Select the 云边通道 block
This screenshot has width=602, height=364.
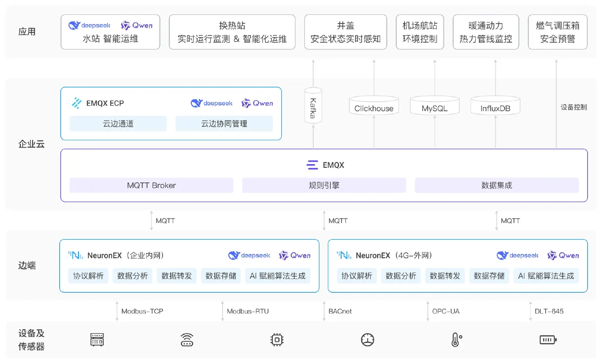[x=118, y=124]
